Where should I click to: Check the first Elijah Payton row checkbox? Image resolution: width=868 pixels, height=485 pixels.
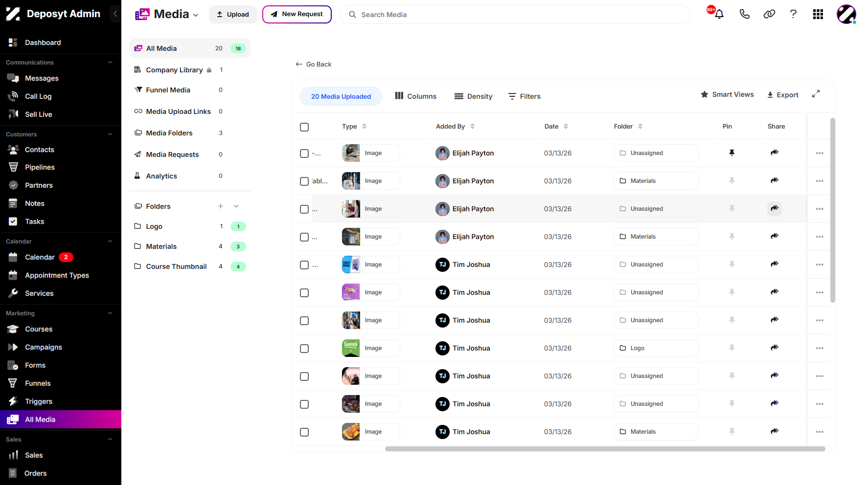click(304, 154)
